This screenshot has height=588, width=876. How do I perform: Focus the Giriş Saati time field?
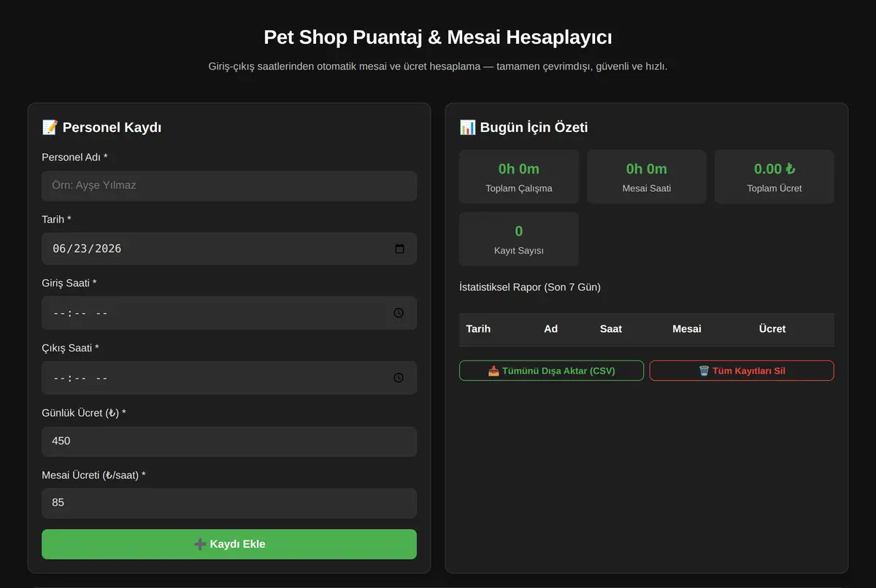[229, 313]
